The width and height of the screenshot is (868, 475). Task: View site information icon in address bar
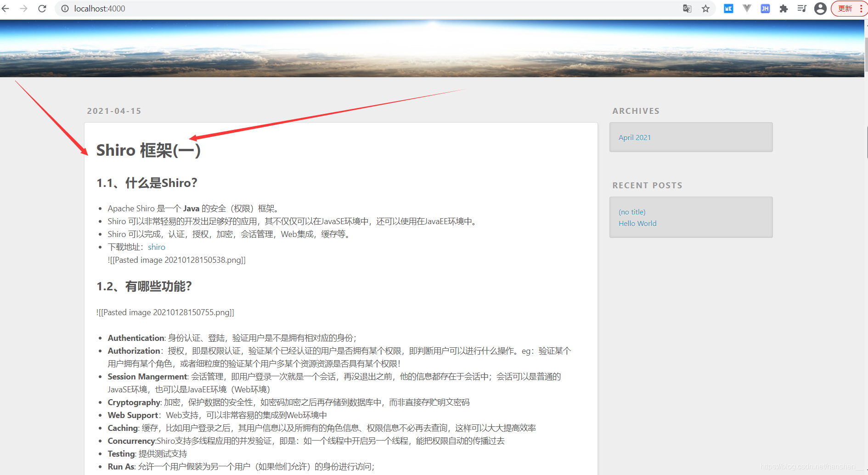point(65,9)
